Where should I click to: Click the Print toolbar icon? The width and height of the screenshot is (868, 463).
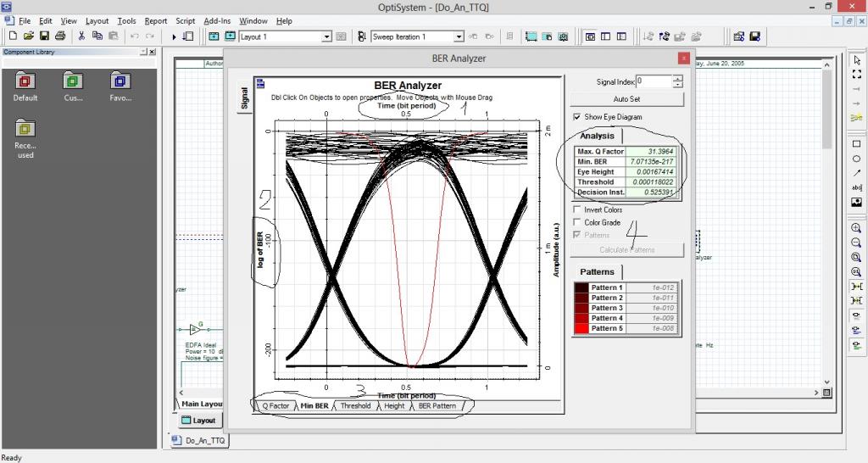60,36
